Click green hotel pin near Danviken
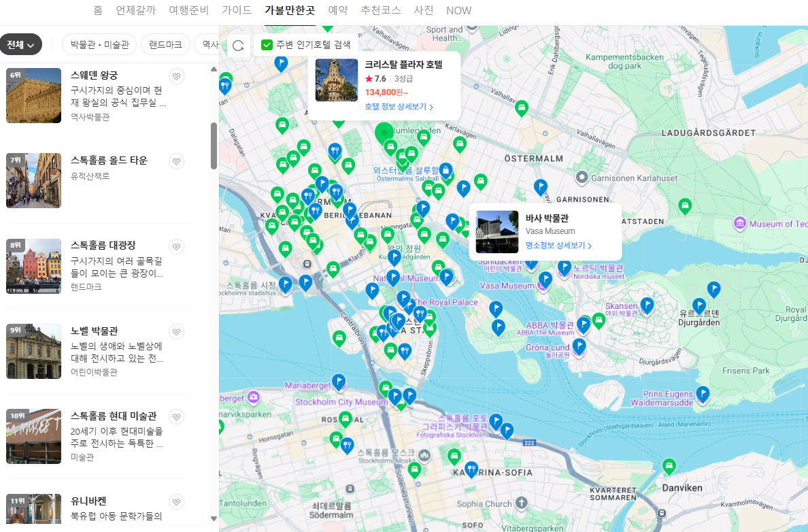The image size is (808, 532). tap(669, 467)
